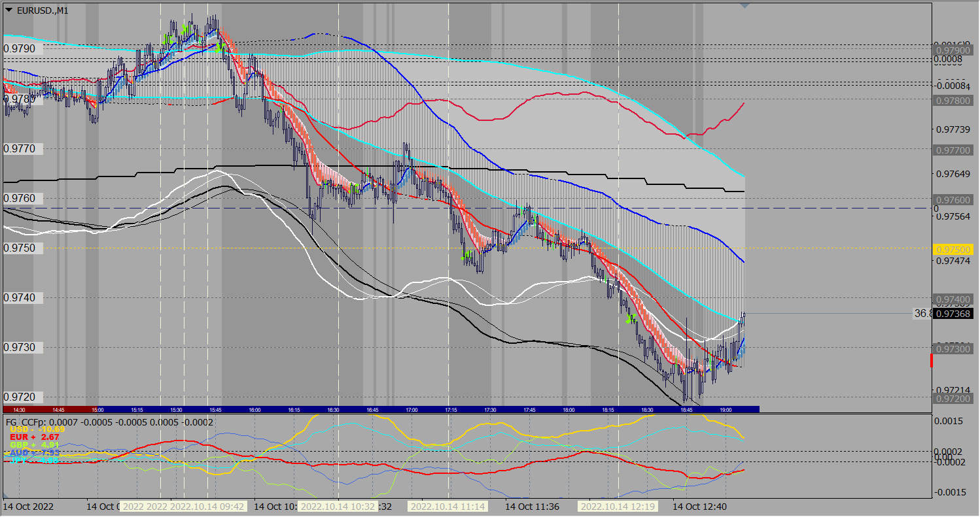Click the "0.97564" price axis value
This screenshot has width=980, height=517.
point(954,217)
